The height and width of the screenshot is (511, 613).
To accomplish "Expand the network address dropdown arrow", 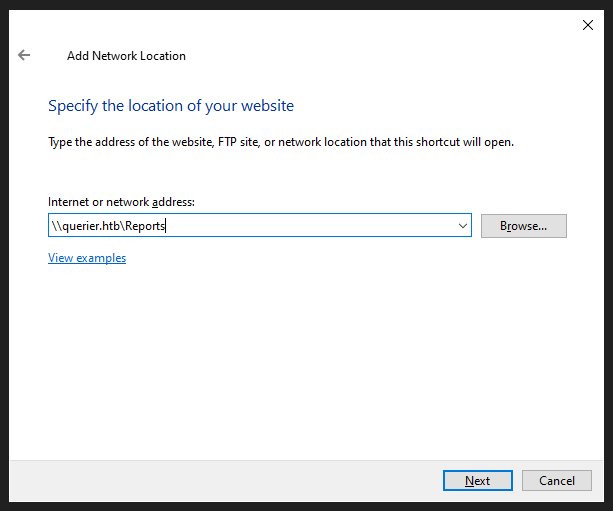I will (463, 226).
